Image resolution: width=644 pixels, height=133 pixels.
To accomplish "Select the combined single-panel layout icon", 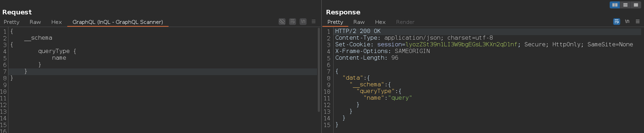I will click(636, 5).
